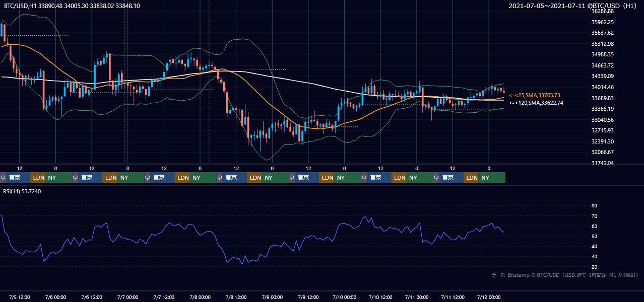
Task: Click price axis value 36286.88
Action: 603,11
